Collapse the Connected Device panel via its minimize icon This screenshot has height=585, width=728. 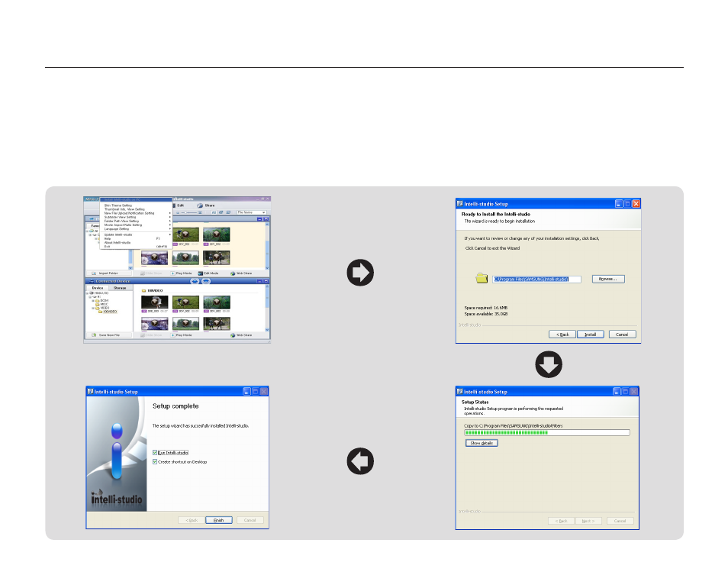click(x=259, y=281)
